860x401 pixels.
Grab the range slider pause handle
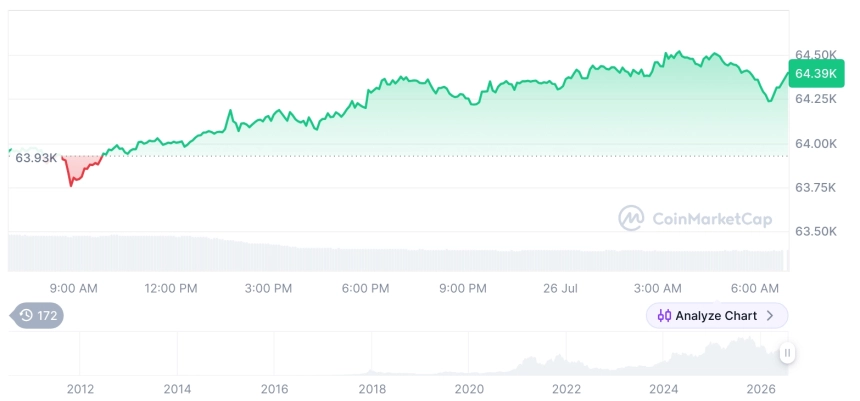(x=787, y=353)
